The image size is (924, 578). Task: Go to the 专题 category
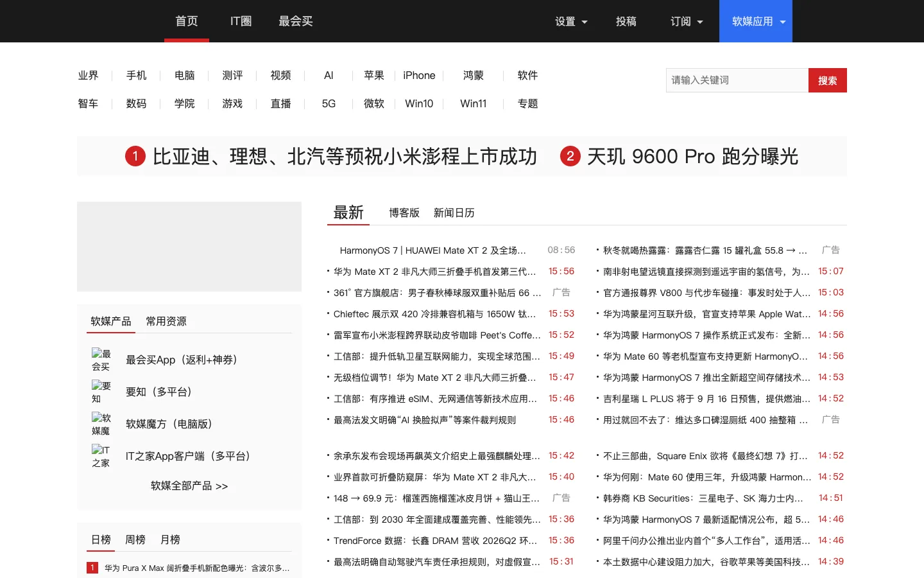(527, 103)
